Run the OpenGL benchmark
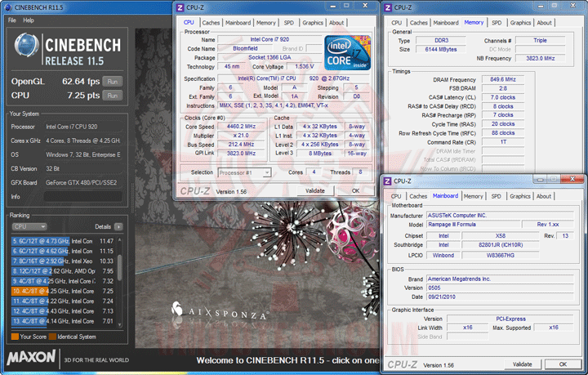This screenshot has width=588, height=375. [x=113, y=82]
